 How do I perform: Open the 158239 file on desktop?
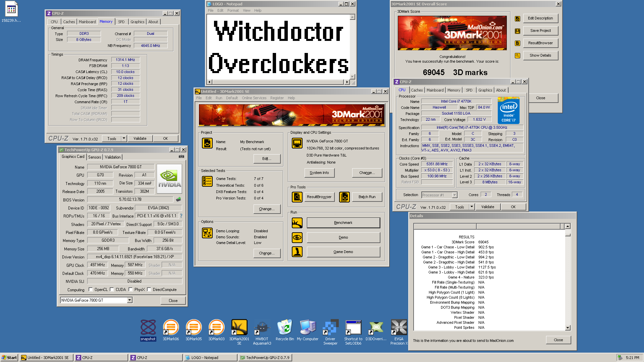click(x=11, y=12)
